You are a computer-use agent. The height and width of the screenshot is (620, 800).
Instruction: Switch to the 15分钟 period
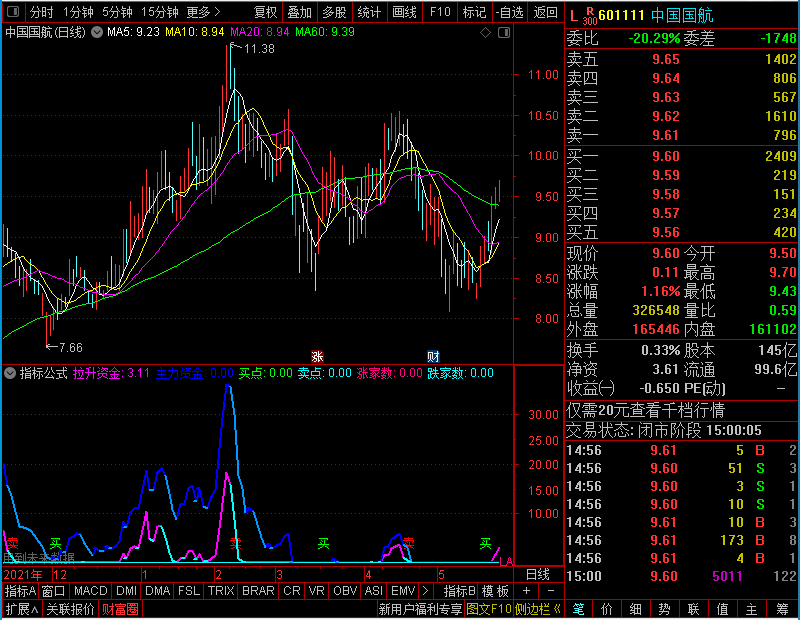point(159,12)
